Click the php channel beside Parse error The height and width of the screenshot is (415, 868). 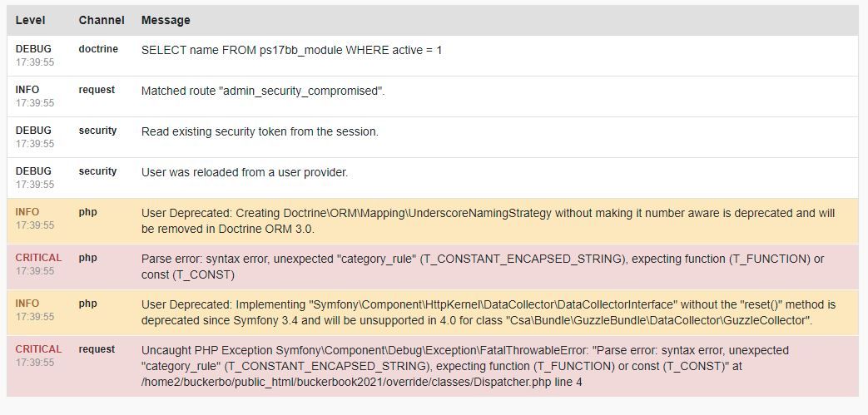click(87, 258)
